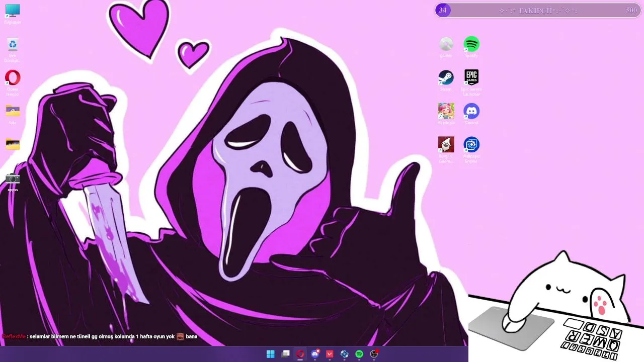Image resolution: width=644 pixels, height=362 pixels.
Task: Select the Discord desktop shortcut
Action: (471, 114)
